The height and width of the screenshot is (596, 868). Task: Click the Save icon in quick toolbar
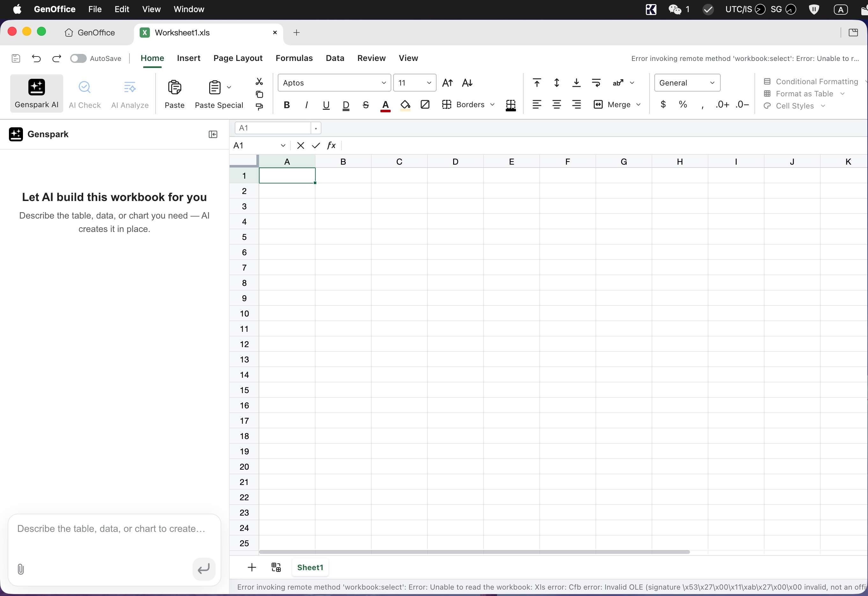(x=16, y=58)
